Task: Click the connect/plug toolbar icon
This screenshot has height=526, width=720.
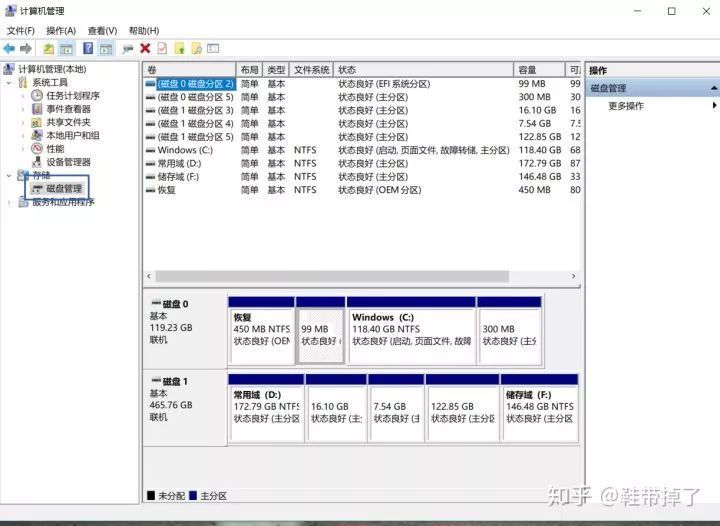Action: [128, 49]
